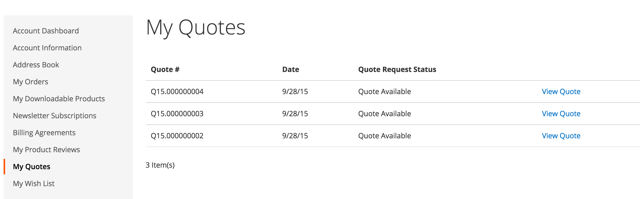
Task: View Quote for Q15.000000003
Action: 561,114
